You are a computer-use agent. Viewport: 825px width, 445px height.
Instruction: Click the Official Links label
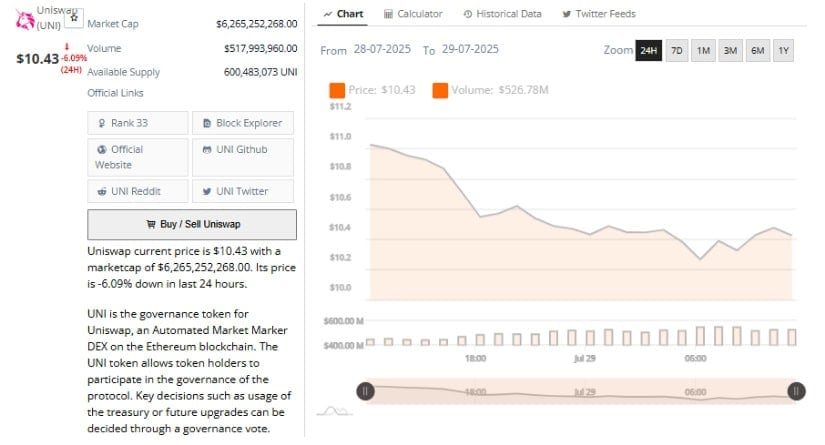115,93
